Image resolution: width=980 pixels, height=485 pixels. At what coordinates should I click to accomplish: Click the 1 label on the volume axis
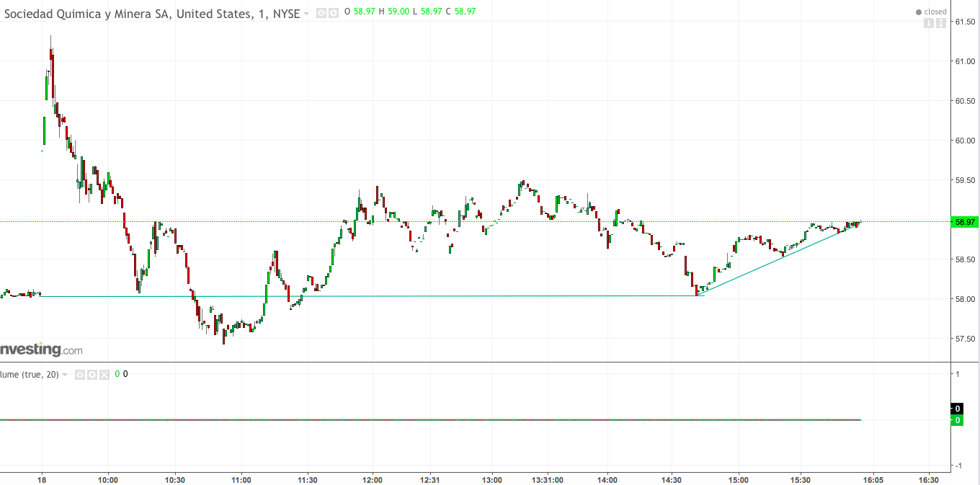click(x=956, y=374)
